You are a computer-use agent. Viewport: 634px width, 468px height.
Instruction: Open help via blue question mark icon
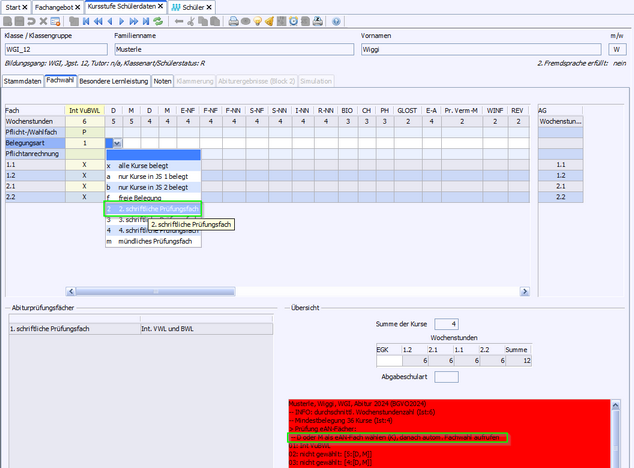336,20
